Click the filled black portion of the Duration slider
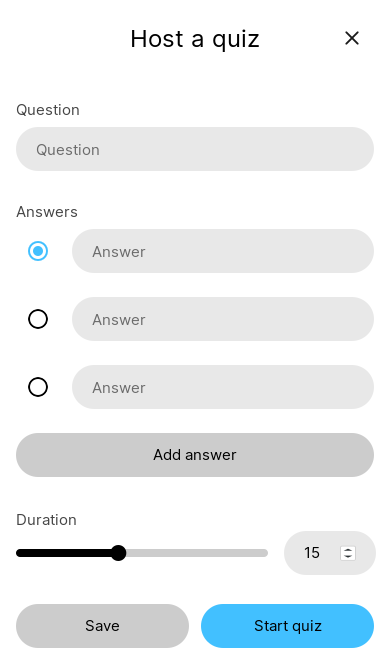Screen dimensions: 390x664 click(x=64, y=553)
